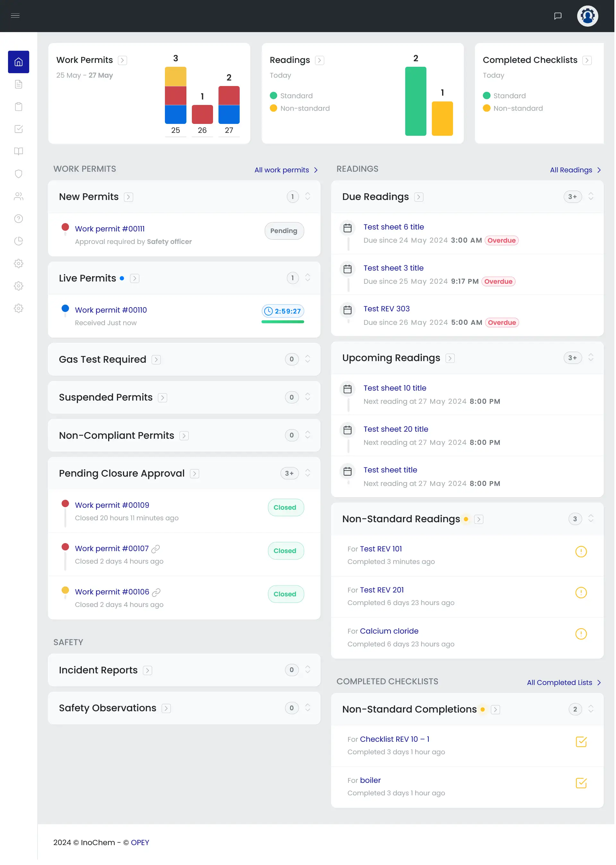Open the hamburger navigation menu
616x865 pixels.
click(15, 15)
